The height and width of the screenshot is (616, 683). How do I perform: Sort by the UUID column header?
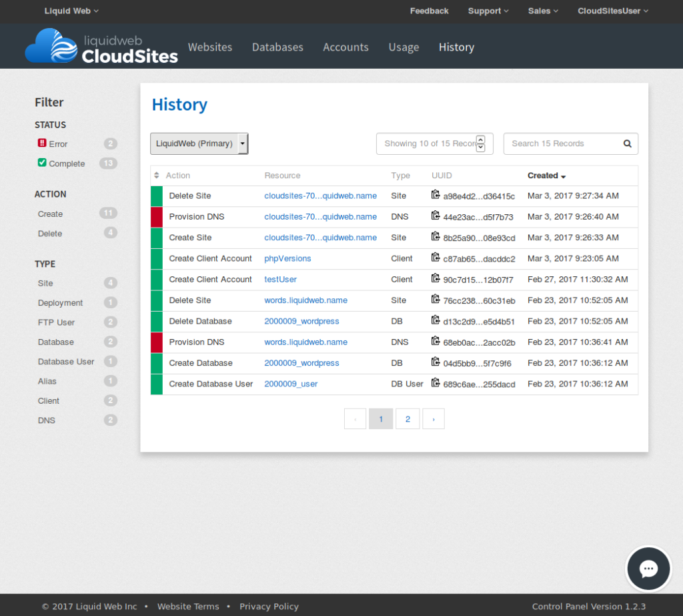pos(442,176)
